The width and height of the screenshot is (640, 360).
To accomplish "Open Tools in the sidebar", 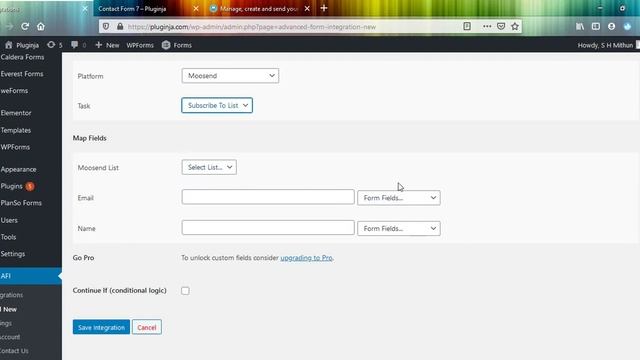I will coord(9,237).
